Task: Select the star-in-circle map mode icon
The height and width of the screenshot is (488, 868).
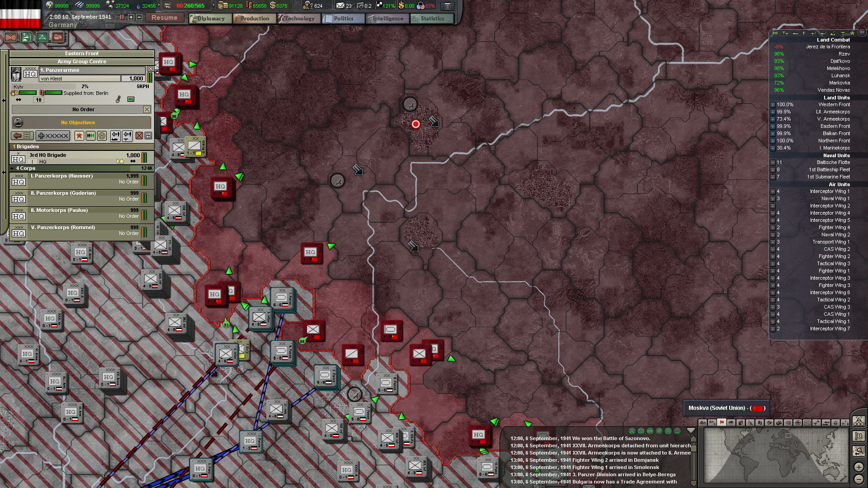Action: click(x=797, y=423)
